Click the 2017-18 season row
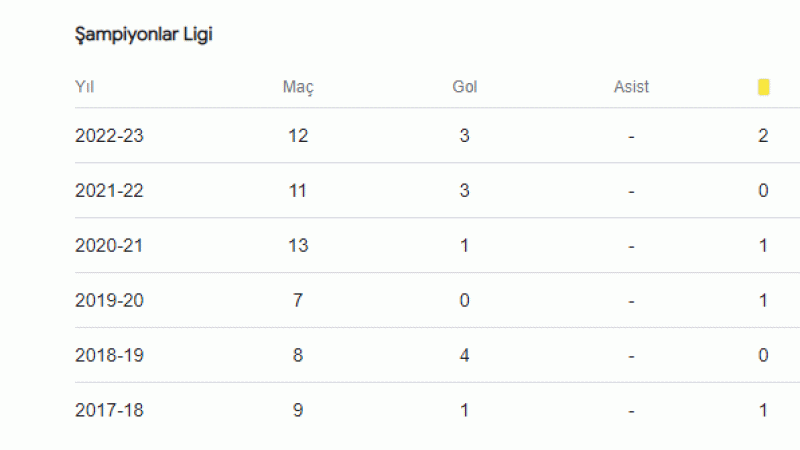This screenshot has height=450, width=800. click(x=437, y=410)
